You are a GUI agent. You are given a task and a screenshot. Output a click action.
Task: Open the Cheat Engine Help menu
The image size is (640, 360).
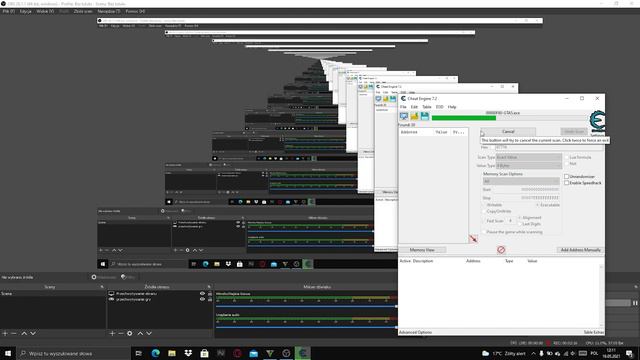(452, 107)
